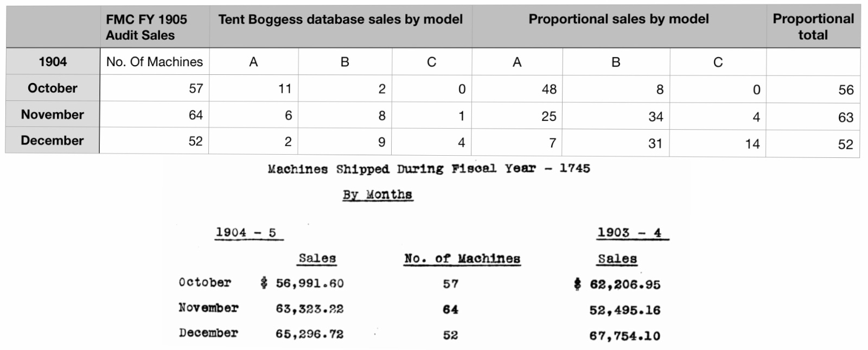Click the October sales amount $56,991.60
Viewport: 868px width, 350px height.
point(302,283)
